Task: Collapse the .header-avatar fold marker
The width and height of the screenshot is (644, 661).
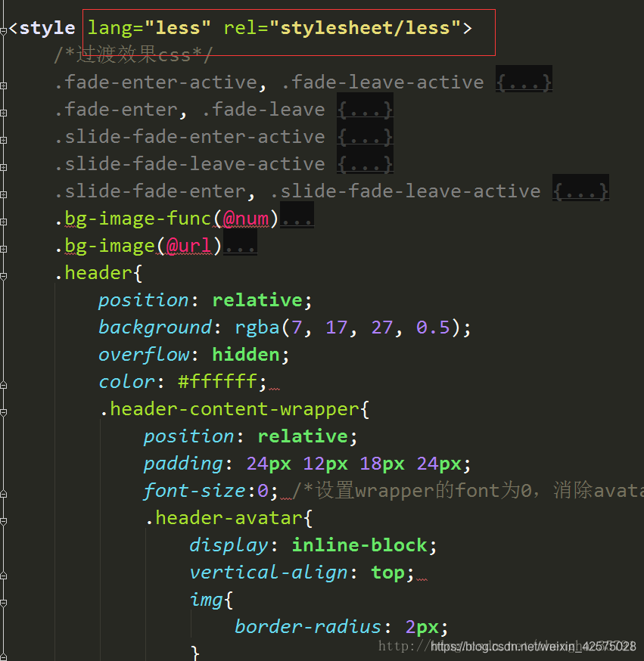Action: 3,522
